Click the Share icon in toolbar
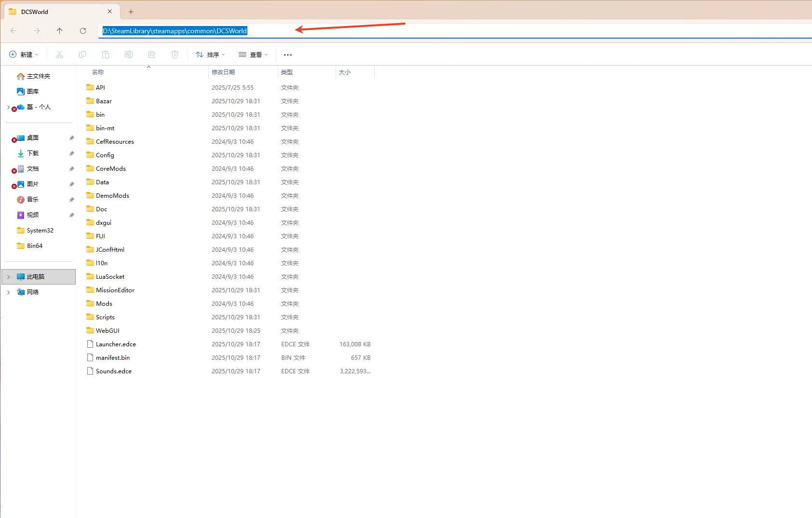 152,55
